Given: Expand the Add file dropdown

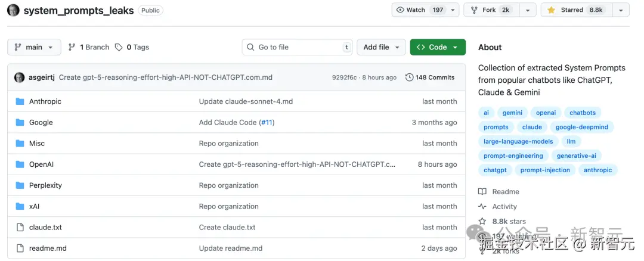Looking at the screenshot, I should [x=381, y=47].
